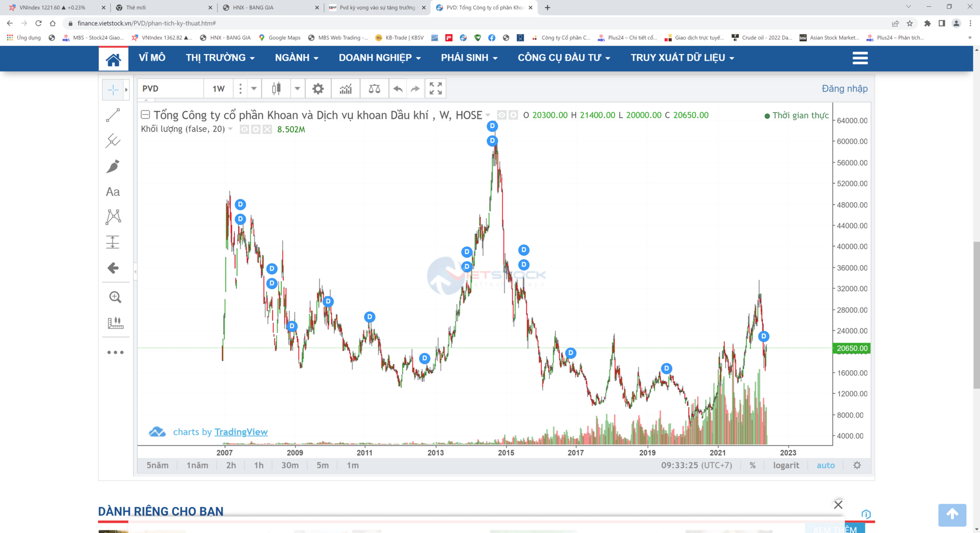Collapse the chart legend with the minus box
The width and height of the screenshot is (980, 533).
145,115
